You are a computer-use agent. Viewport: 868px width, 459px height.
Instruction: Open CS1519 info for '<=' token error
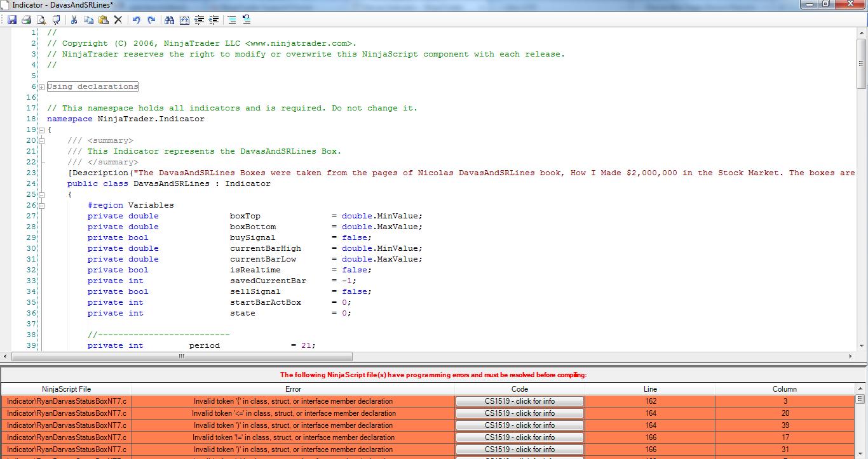click(x=519, y=413)
